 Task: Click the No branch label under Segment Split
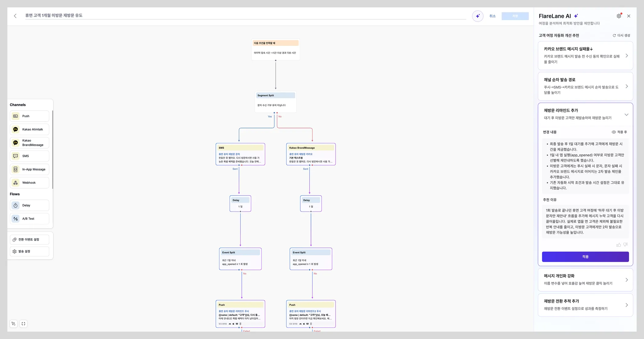coord(280,117)
